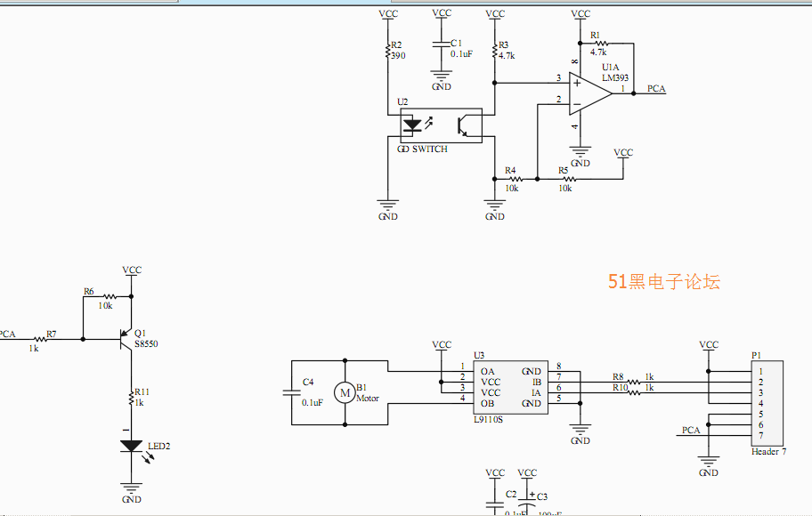Select the R10 resistor symbol
This screenshot has width=812, height=516.
tap(633, 393)
